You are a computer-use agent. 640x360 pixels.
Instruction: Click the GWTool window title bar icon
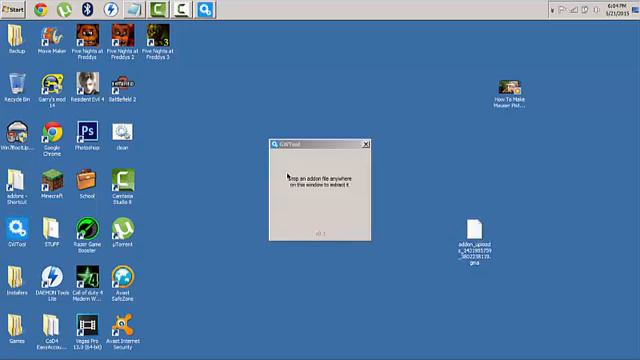point(275,144)
